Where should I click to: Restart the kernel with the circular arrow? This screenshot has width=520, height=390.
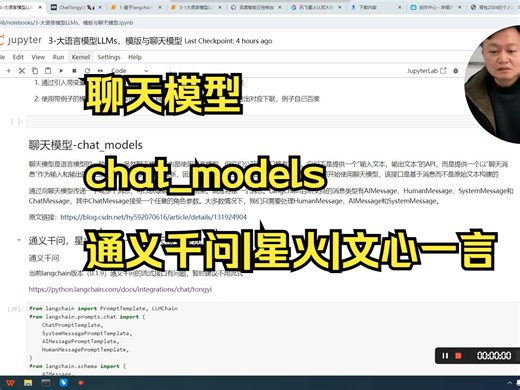click(x=87, y=71)
